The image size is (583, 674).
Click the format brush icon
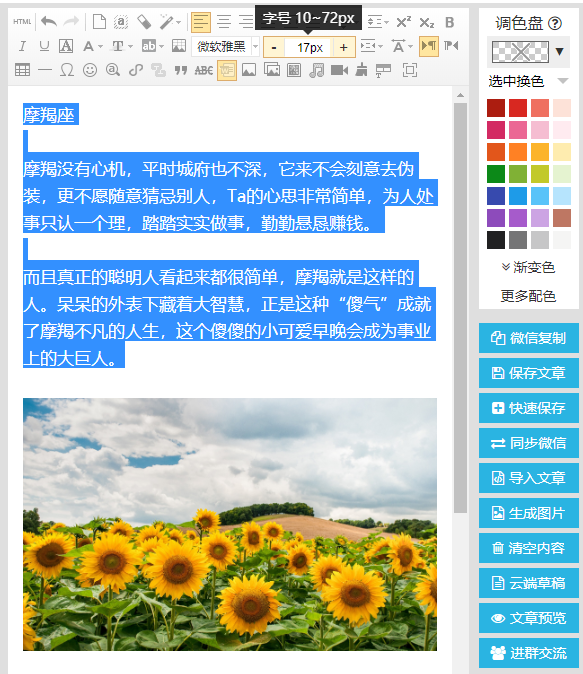(362, 70)
